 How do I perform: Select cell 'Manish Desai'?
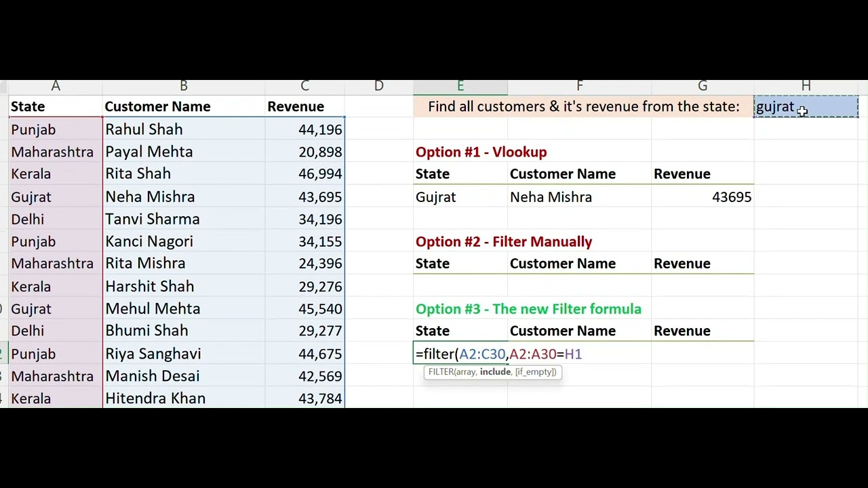coord(183,376)
